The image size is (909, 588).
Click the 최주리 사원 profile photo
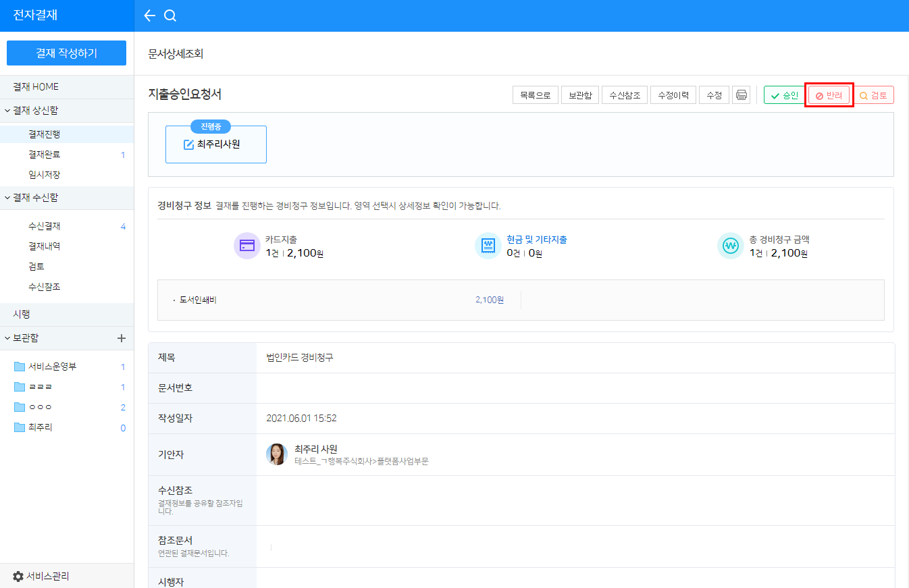(277, 454)
